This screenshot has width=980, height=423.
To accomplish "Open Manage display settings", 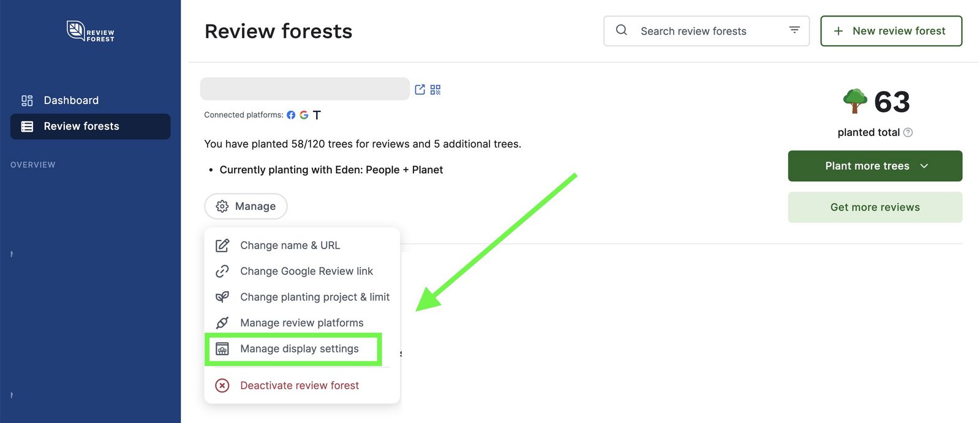I will (x=299, y=349).
